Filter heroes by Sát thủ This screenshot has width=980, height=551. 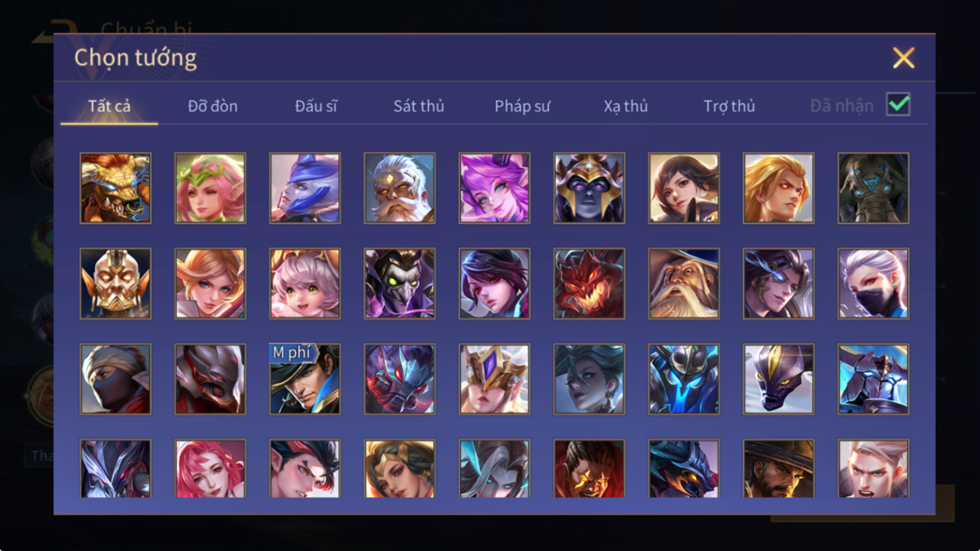pyautogui.click(x=418, y=106)
